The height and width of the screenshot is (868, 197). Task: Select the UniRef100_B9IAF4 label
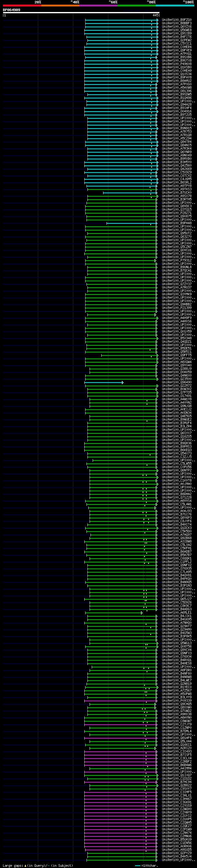point(177,108)
